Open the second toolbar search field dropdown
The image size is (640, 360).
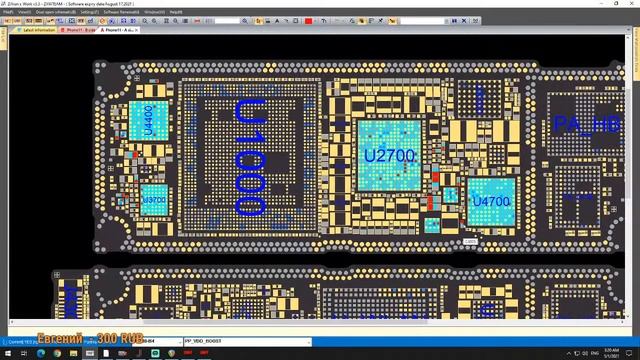[446, 21]
